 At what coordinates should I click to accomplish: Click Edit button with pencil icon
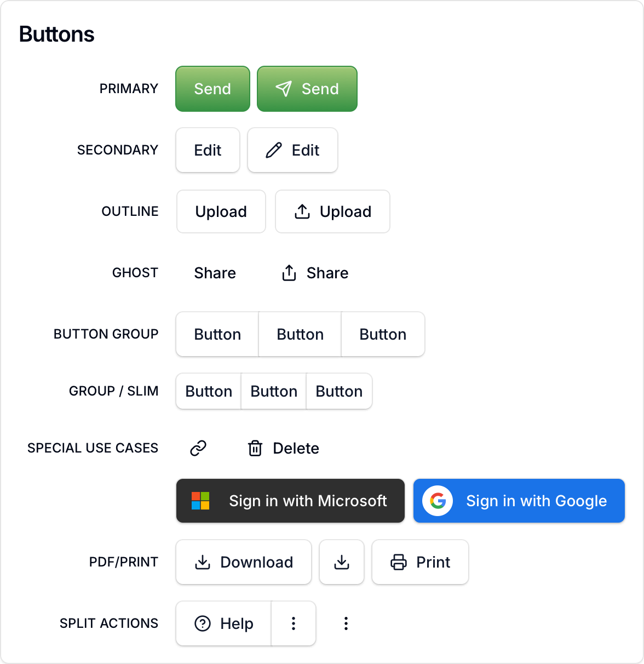[x=292, y=150]
